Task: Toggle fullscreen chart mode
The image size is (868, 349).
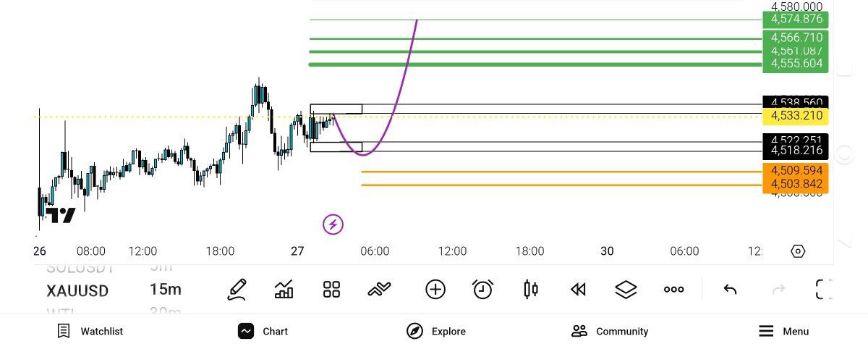Action: pyautogui.click(x=823, y=290)
